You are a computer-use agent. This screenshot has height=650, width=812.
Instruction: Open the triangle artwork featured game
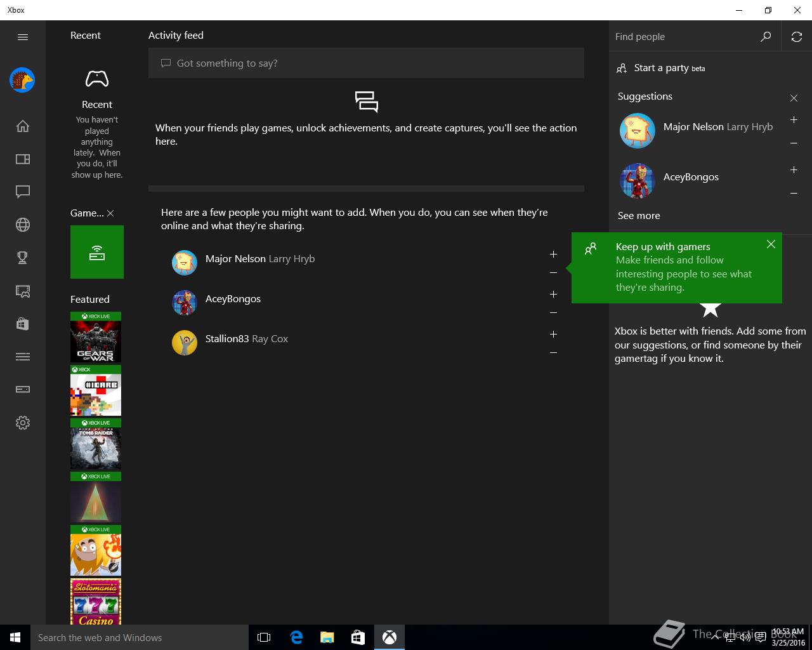[x=96, y=497]
